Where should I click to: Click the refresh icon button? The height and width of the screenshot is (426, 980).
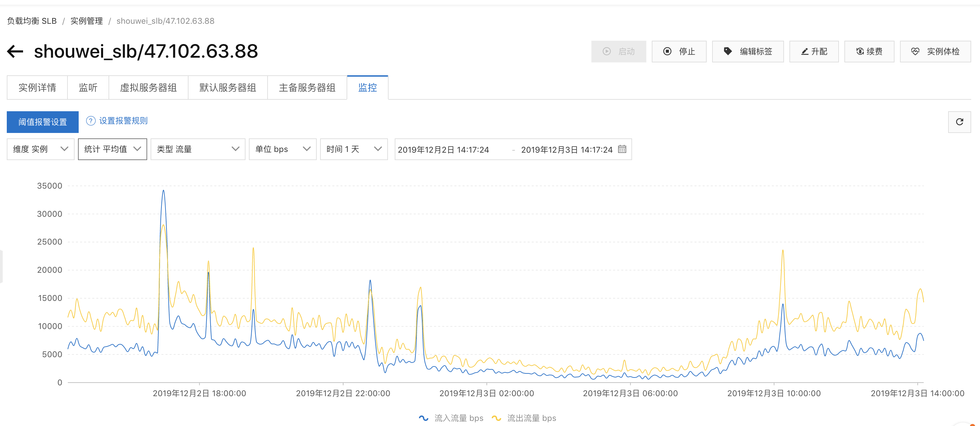coord(959,122)
